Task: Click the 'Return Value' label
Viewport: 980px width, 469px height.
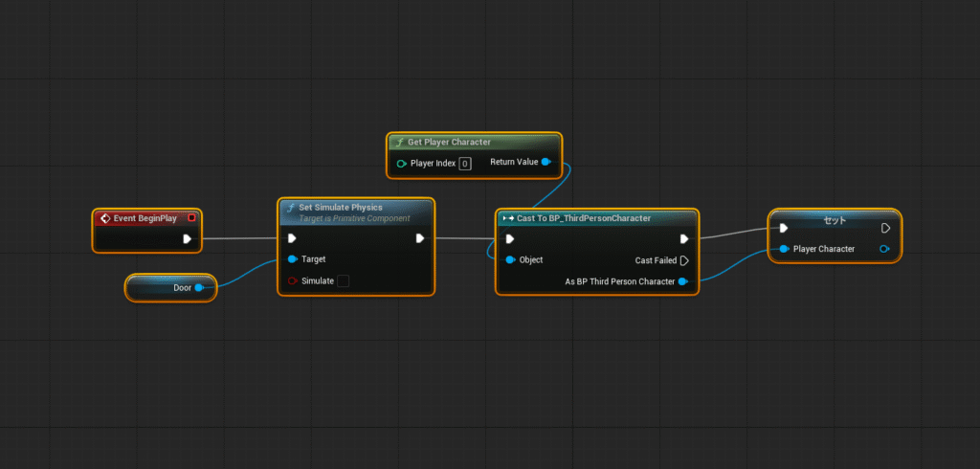Action: [514, 162]
